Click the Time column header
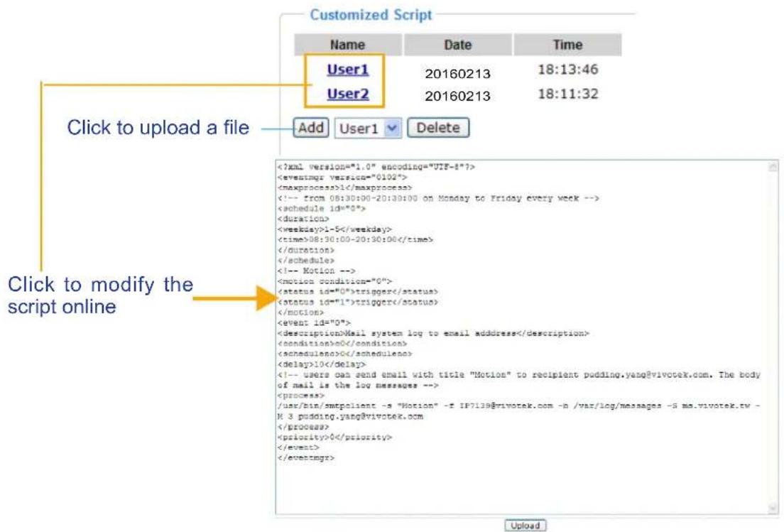The width and height of the screenshot is (784, 532). (x=567, y=45)
